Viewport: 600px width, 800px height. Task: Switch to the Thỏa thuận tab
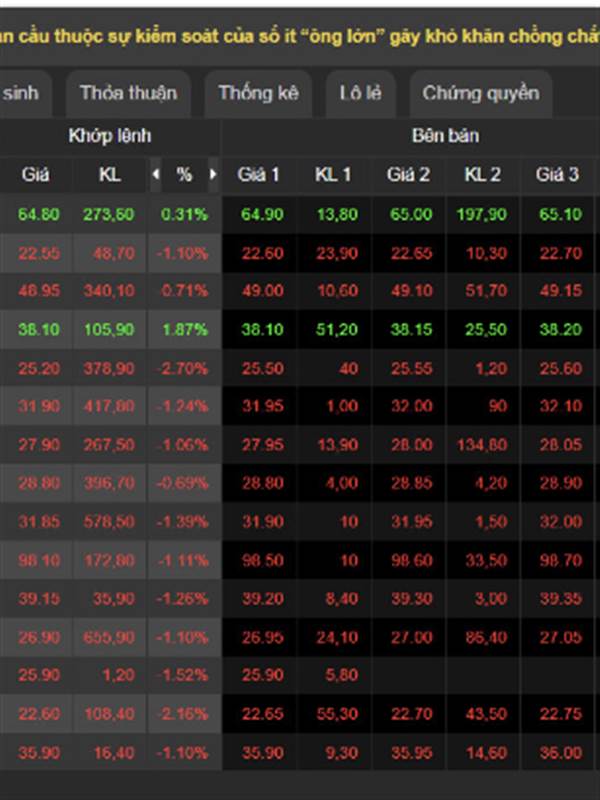pyautogui.click(x=129, y=93)
